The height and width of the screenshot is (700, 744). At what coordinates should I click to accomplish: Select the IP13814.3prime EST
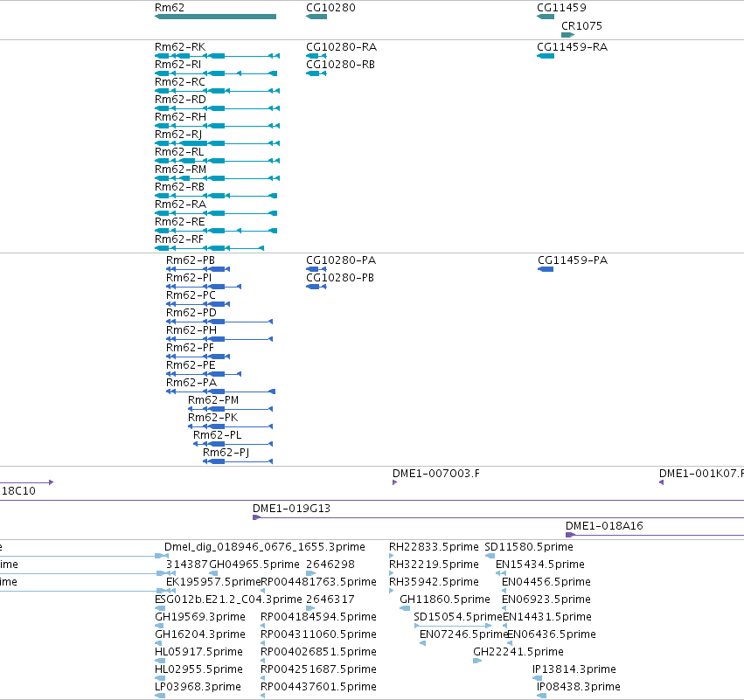click(537, 678)
